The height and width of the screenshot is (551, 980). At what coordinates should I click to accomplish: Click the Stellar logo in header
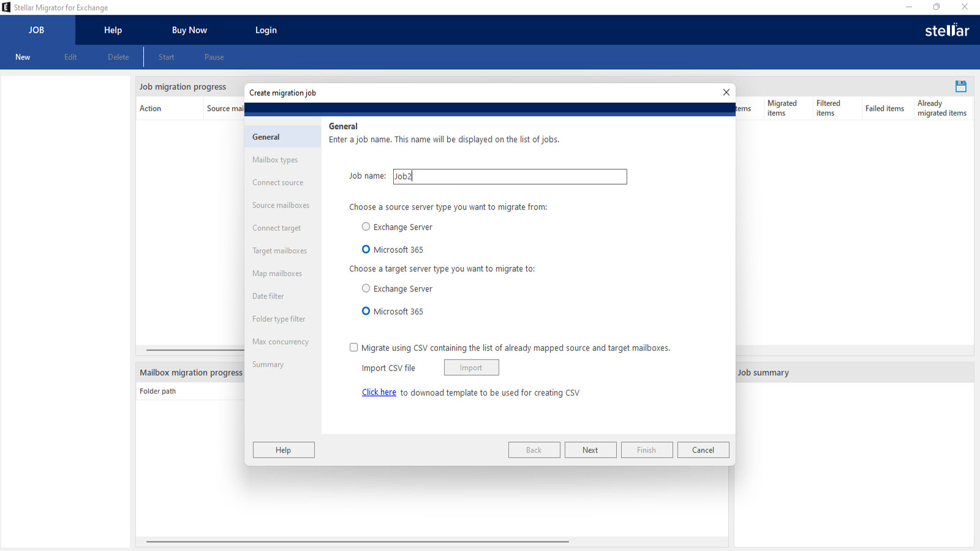tap(946, 30)
